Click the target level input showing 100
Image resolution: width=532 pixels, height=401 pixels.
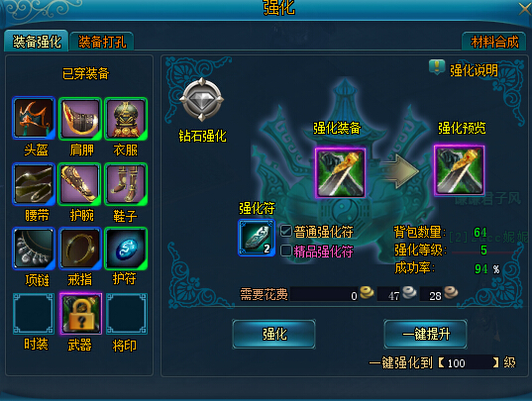469,363
